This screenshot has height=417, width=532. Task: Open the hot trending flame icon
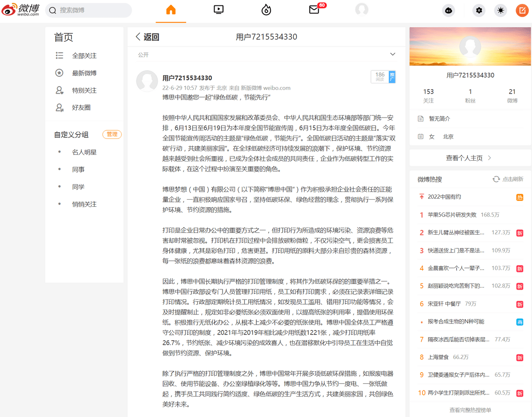pyautogui.click(x=266, y=10)
